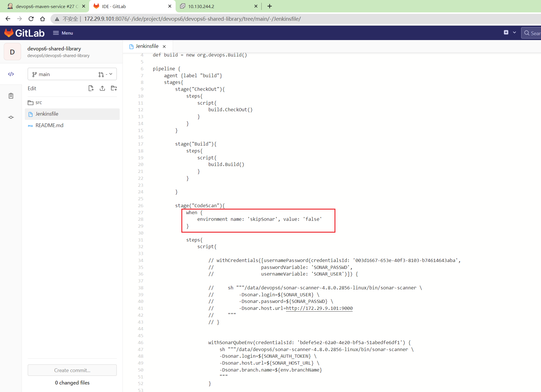
Task: Click the '-Dsonar.login=${SONAR_AUTH_TOKEN}' line
Action: 268,356
